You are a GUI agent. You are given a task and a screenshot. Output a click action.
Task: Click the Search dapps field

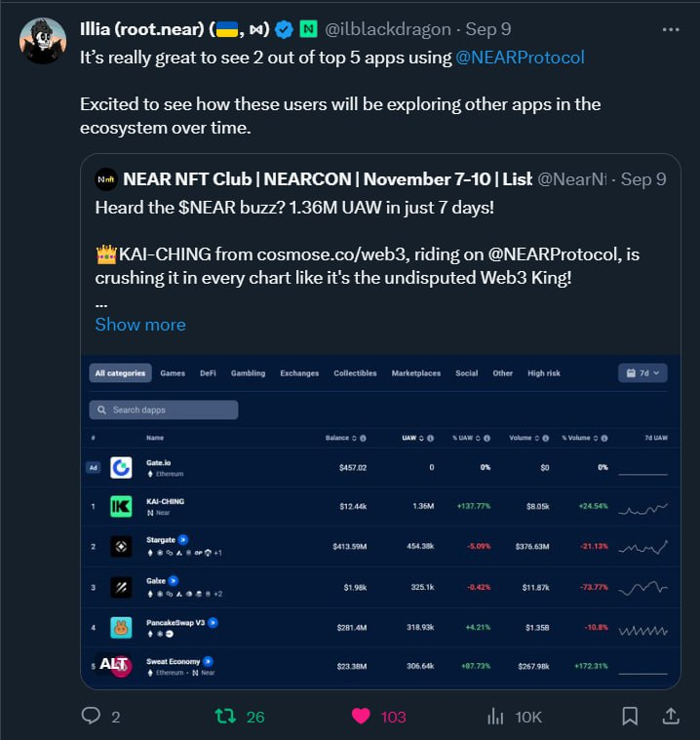(164, 409)
